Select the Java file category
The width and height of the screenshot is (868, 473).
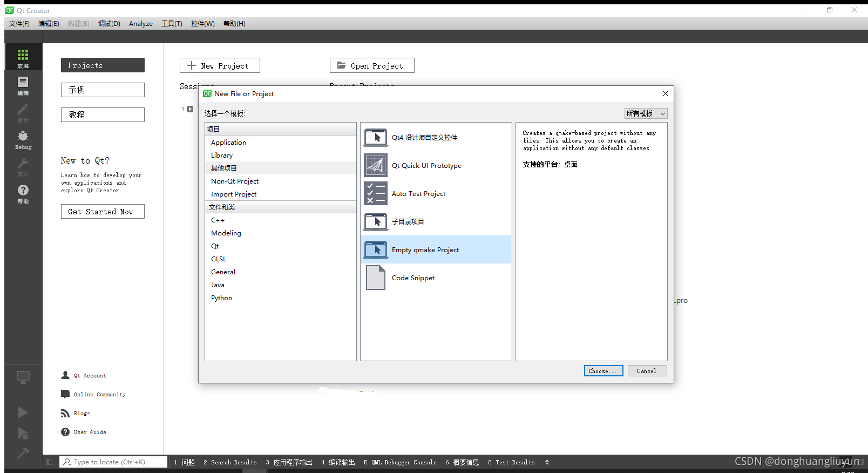coord(281,285)
